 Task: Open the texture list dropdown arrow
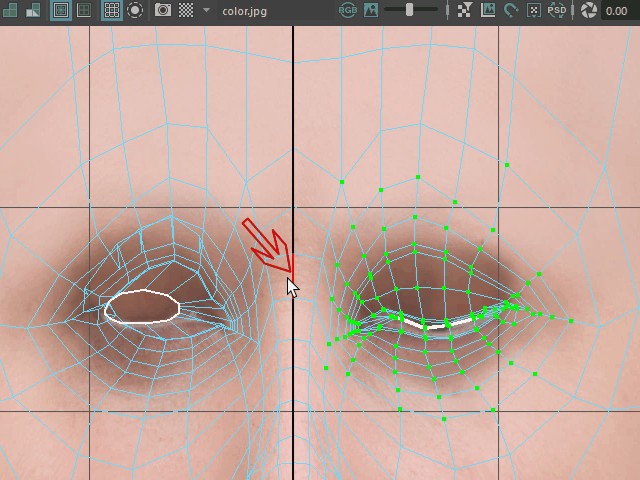click(x=206, y=11)
